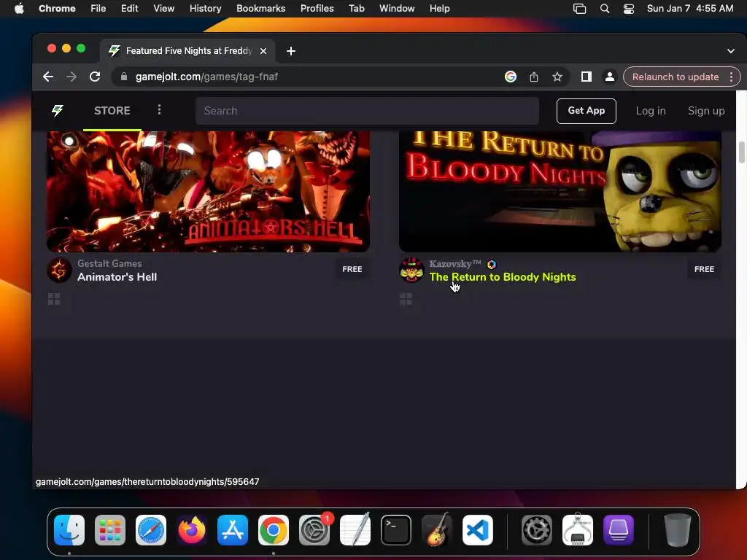Screen dimensions: 747x560
Task: Open the Chrome side panel
Action: (x=586, y=77)
